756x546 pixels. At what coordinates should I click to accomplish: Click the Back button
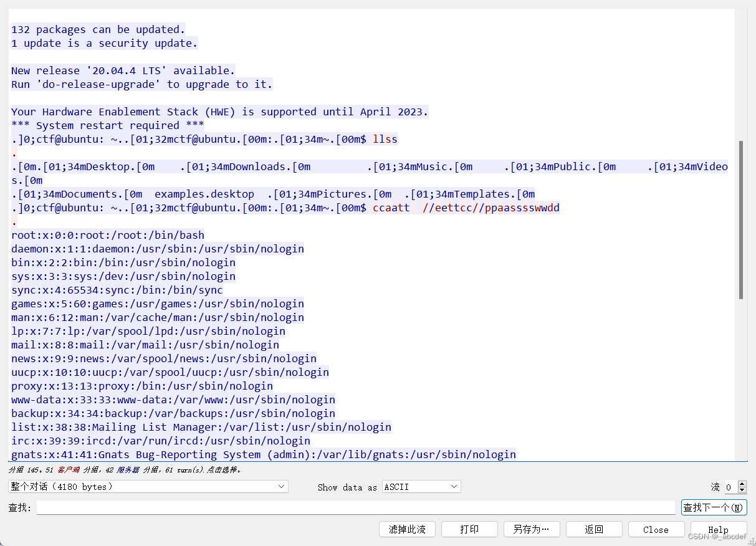tap(594, 529)
